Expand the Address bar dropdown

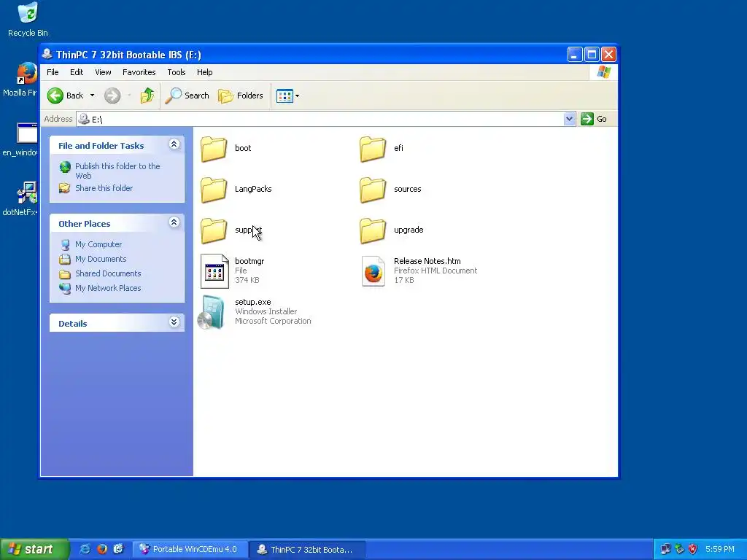pos(569,119)
